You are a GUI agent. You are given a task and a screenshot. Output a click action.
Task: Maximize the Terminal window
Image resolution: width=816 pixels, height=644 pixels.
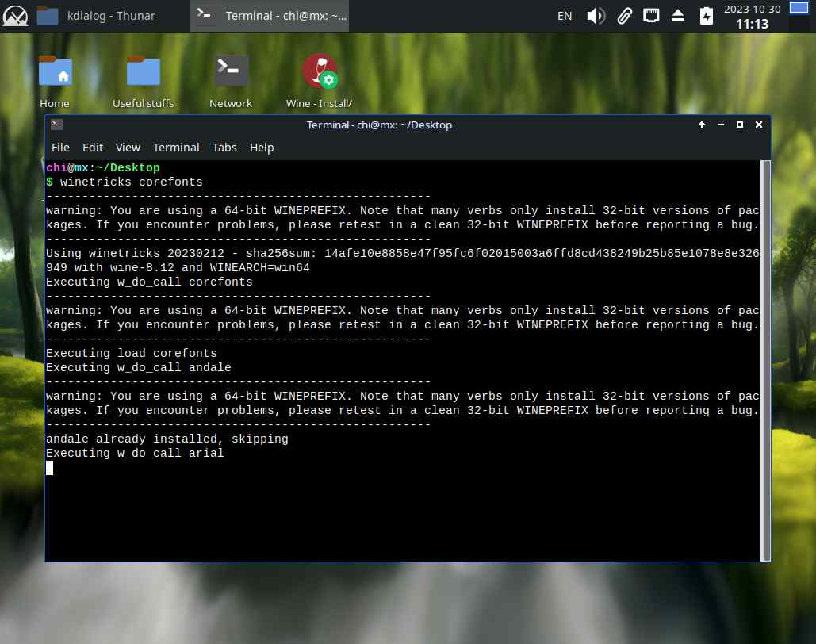740,125
